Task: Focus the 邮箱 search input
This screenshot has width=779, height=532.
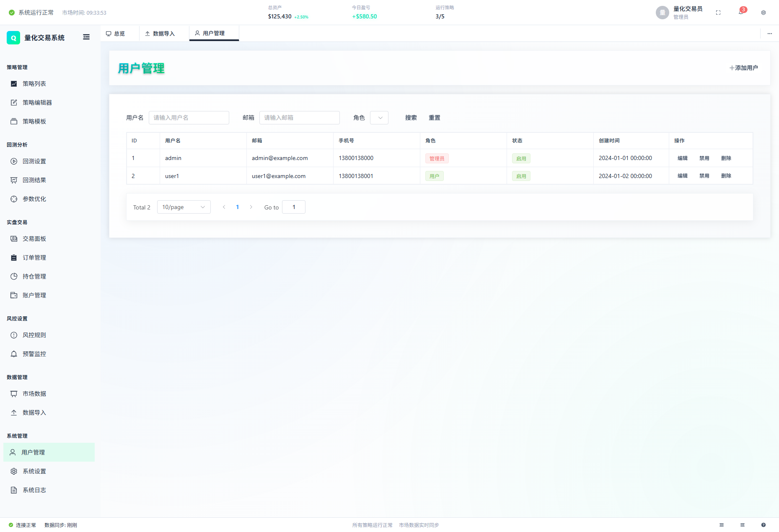Action: [x=300, y=118]
